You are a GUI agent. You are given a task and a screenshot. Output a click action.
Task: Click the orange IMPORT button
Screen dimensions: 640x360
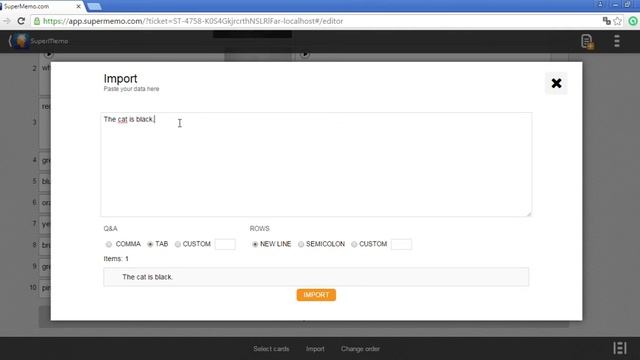[x=316, y=295]
